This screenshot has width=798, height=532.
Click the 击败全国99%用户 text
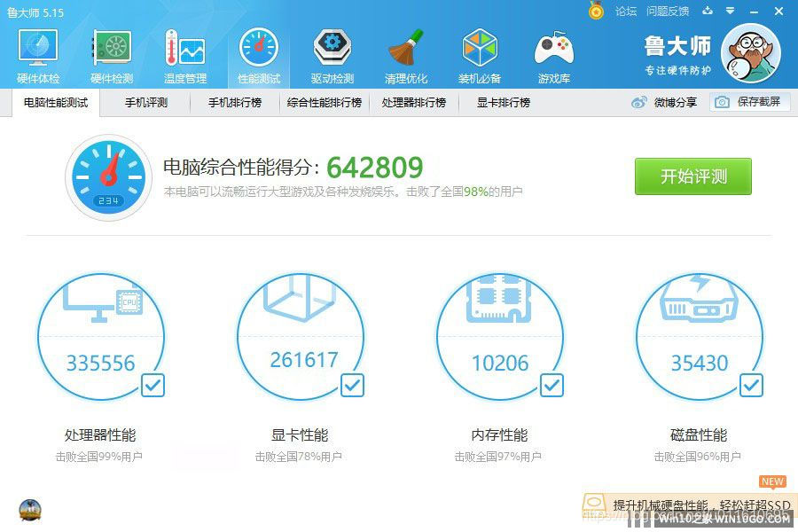click(x=98, y=457)
